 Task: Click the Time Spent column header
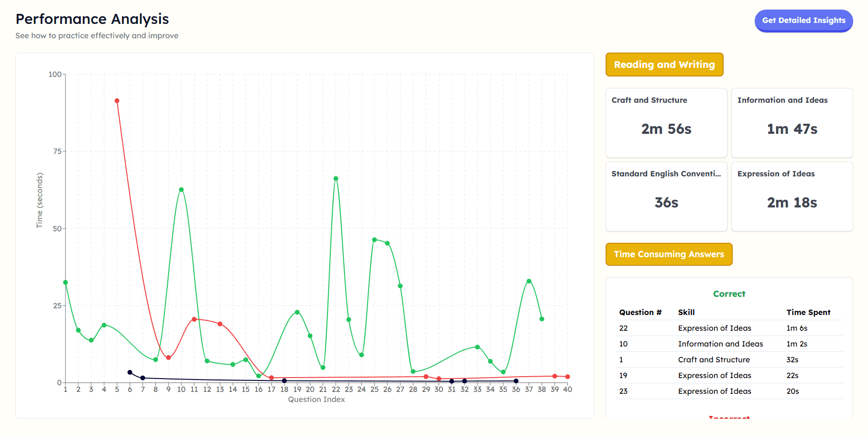808,312
